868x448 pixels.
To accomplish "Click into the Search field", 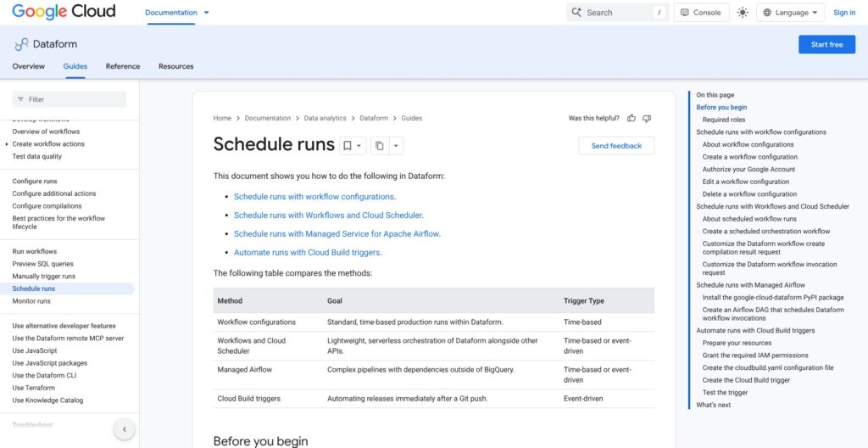I will [618, 12].
